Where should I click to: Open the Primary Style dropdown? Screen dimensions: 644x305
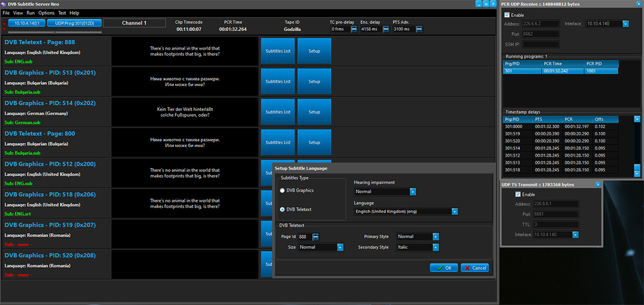[x=436, y=237]
